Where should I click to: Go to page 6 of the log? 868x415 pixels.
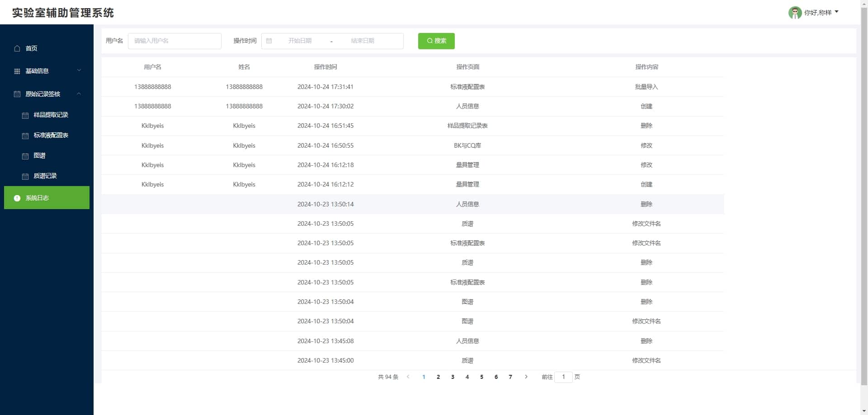(496, 377)
